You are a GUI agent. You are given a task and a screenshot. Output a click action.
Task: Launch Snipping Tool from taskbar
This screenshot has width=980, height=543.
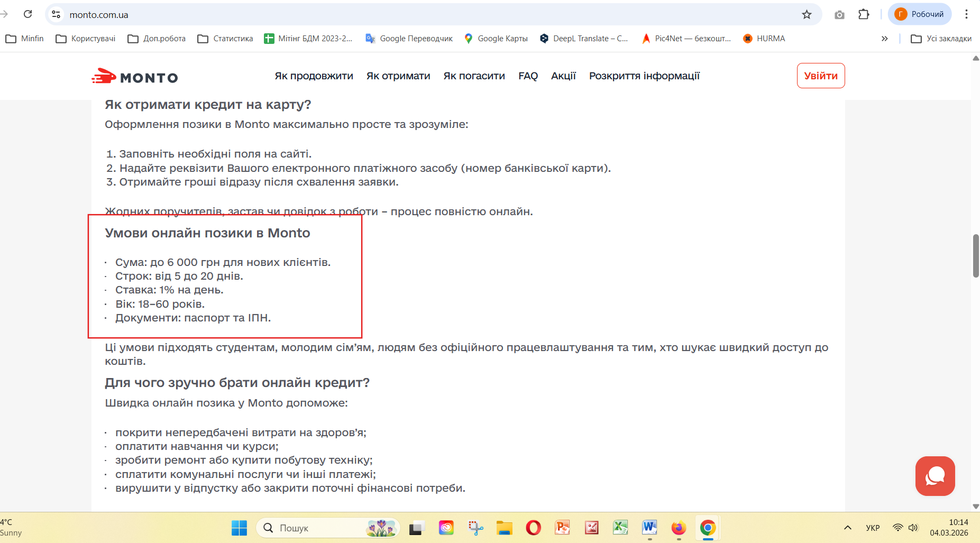(475, 528)
